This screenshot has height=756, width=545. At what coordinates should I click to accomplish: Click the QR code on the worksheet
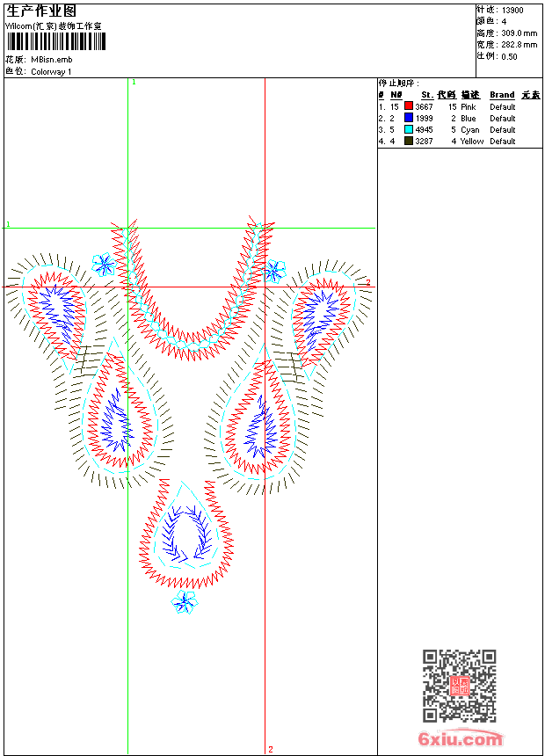pos(459,685)
